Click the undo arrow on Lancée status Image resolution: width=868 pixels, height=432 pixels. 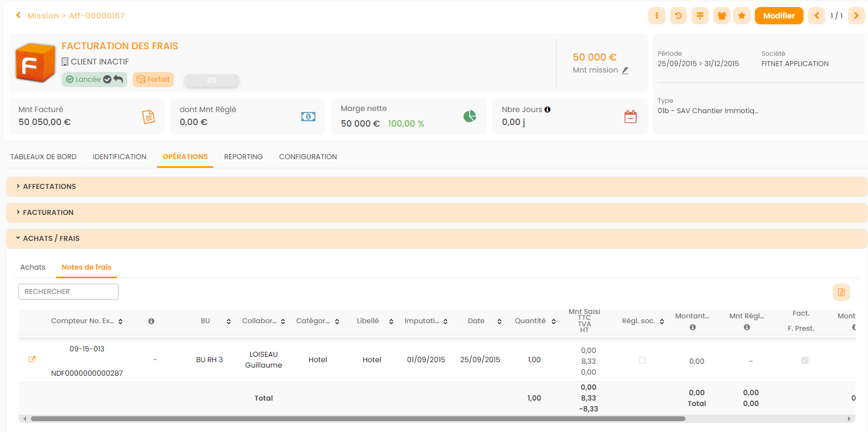tap(119, 80)
